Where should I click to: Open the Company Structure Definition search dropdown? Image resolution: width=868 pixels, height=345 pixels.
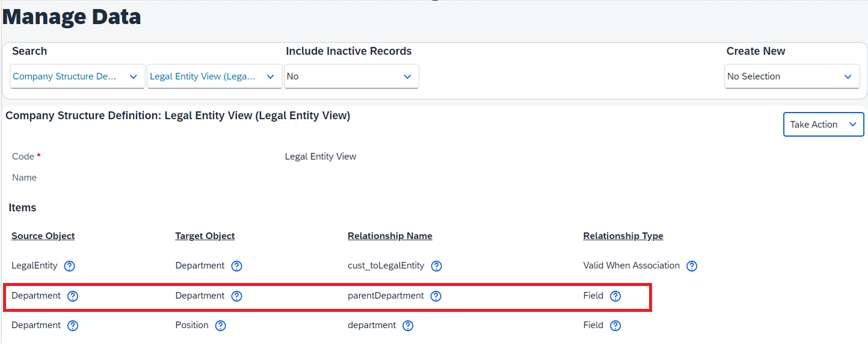[x=78, y=76]
